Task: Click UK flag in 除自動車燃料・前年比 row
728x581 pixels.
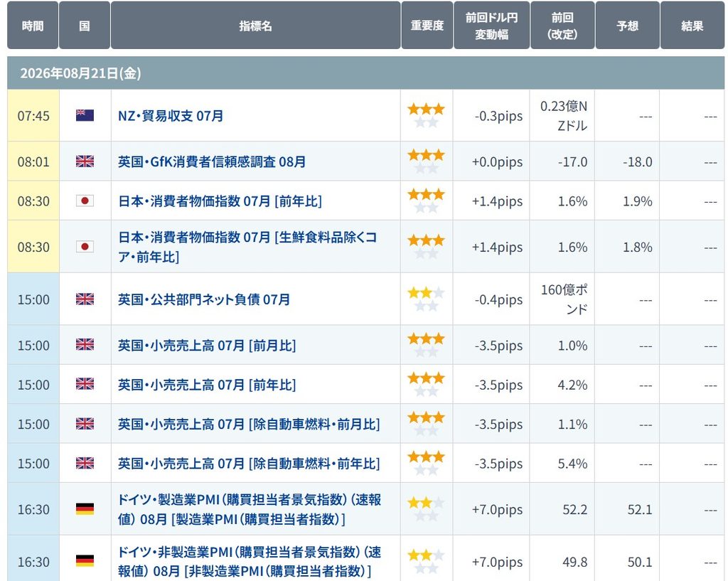Action: [x=85, y=463]
